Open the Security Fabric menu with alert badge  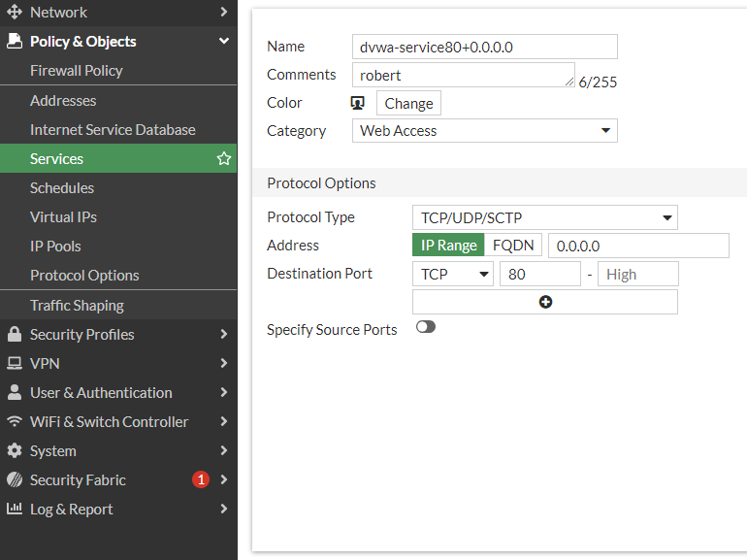click(x=78, y=479)
